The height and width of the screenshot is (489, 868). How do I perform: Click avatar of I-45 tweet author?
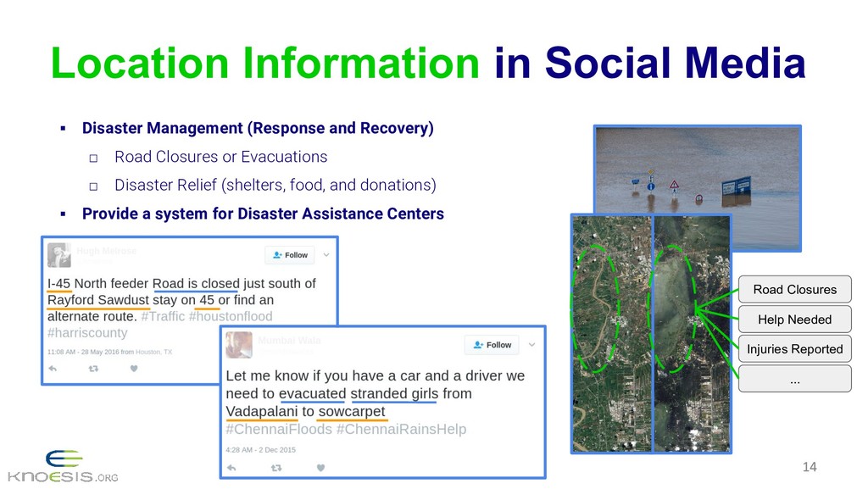[59, 254]
